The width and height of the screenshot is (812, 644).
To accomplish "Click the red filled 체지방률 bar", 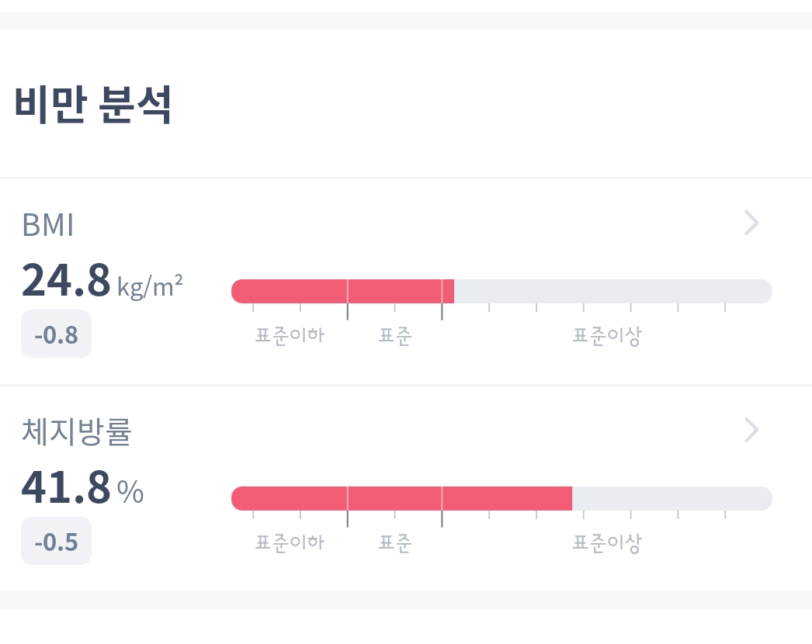I will pyautogui.click(x=401, y=498).
